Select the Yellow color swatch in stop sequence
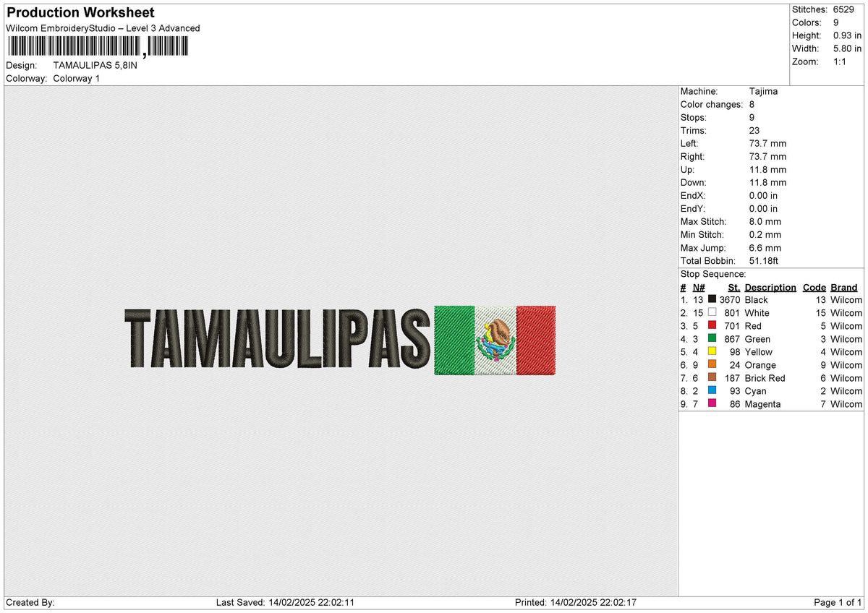 (x=712, y=351)
